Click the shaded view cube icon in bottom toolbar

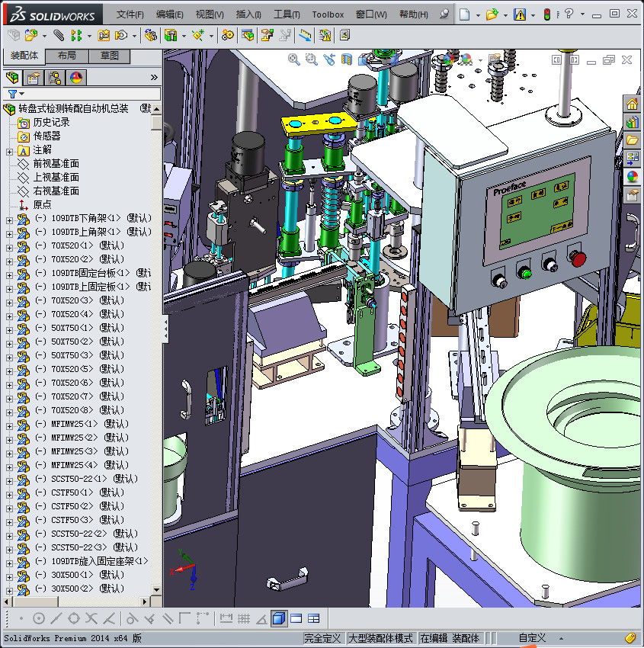279,618
